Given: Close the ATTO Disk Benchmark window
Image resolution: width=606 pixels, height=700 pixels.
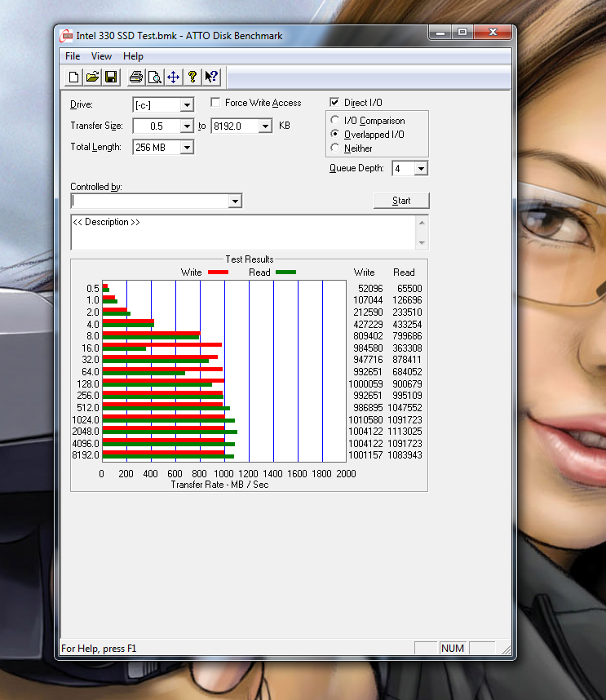Looking at the screenshot, I should (493, 33).
